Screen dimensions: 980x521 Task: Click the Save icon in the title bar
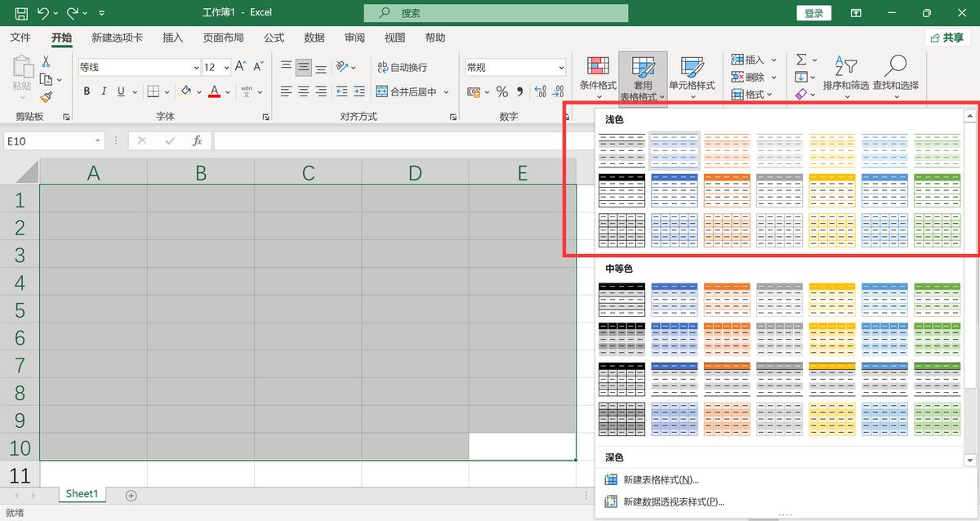[21, 13]
